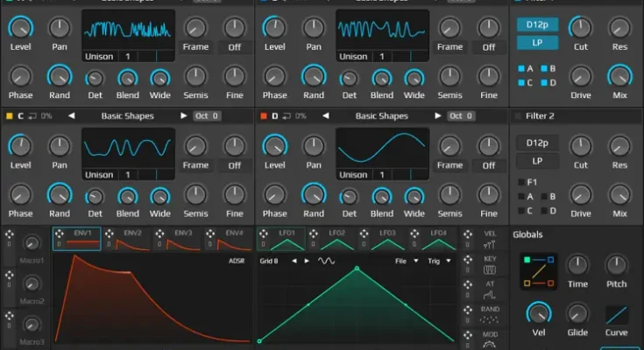Click the ADSR label in envelope editor

237,261
